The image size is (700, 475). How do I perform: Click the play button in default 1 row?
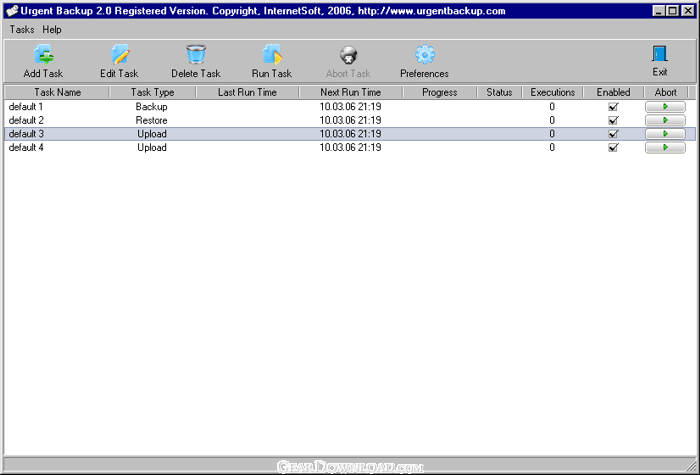point(665,107)
